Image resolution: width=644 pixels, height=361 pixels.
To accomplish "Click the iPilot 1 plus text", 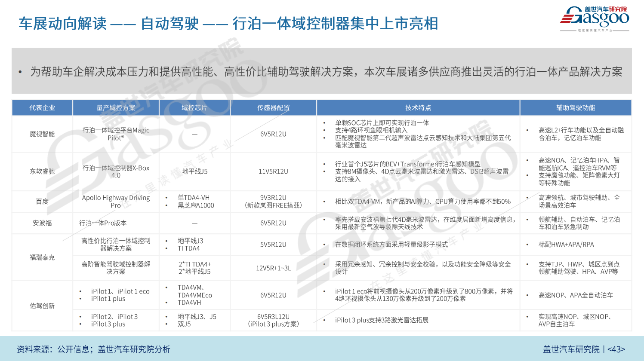I will point(108,299).
